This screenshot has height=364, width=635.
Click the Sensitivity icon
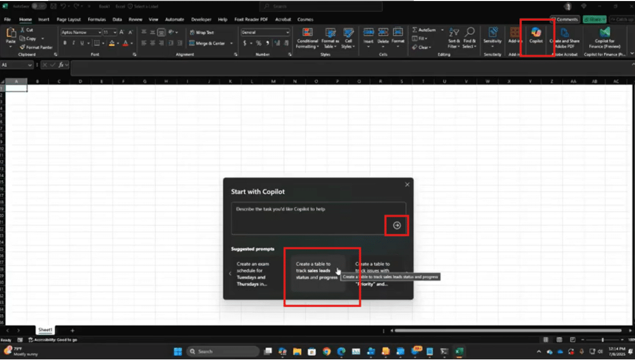pyautogui.click(x=492, y=34)
